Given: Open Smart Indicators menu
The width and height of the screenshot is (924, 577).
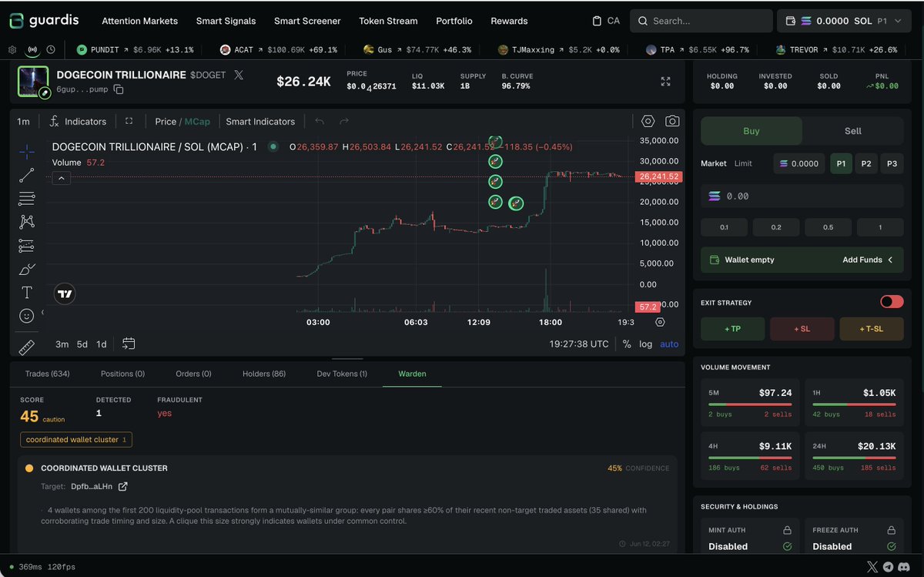Looking at the screenshot, I should click(x=260, y=121).
